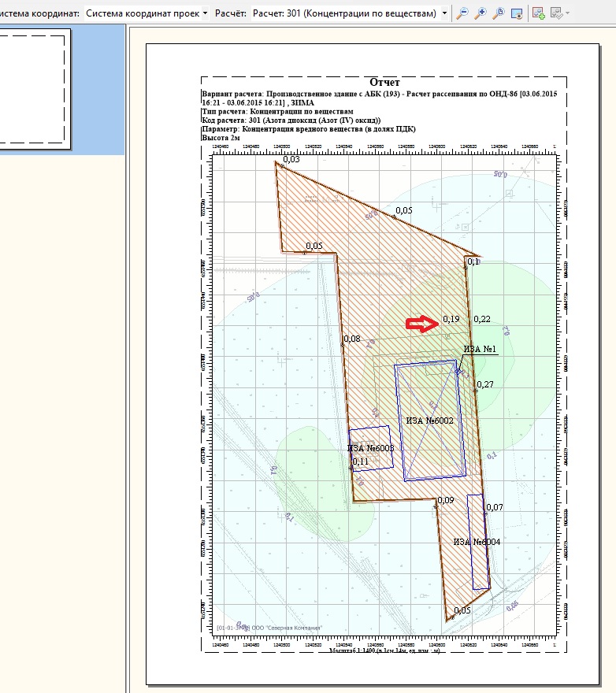Click the add objects icon with green plus

click(x=539, y=13)
